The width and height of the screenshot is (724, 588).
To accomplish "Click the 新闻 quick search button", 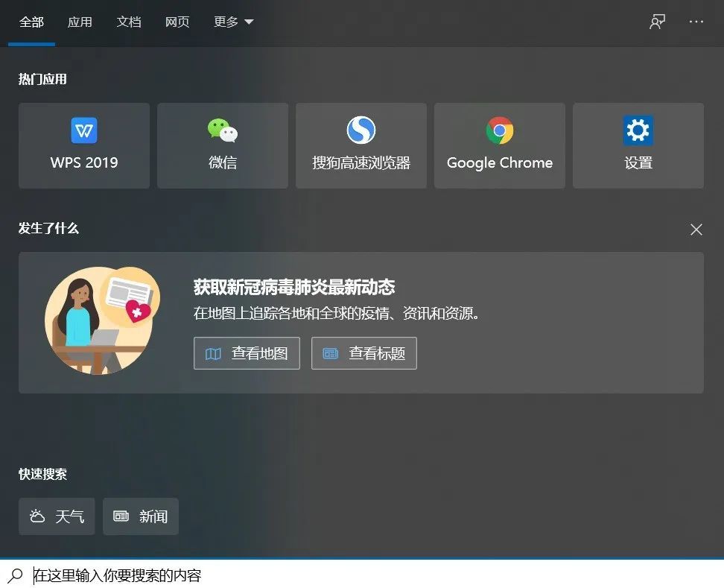I will [x=141, y=516].
